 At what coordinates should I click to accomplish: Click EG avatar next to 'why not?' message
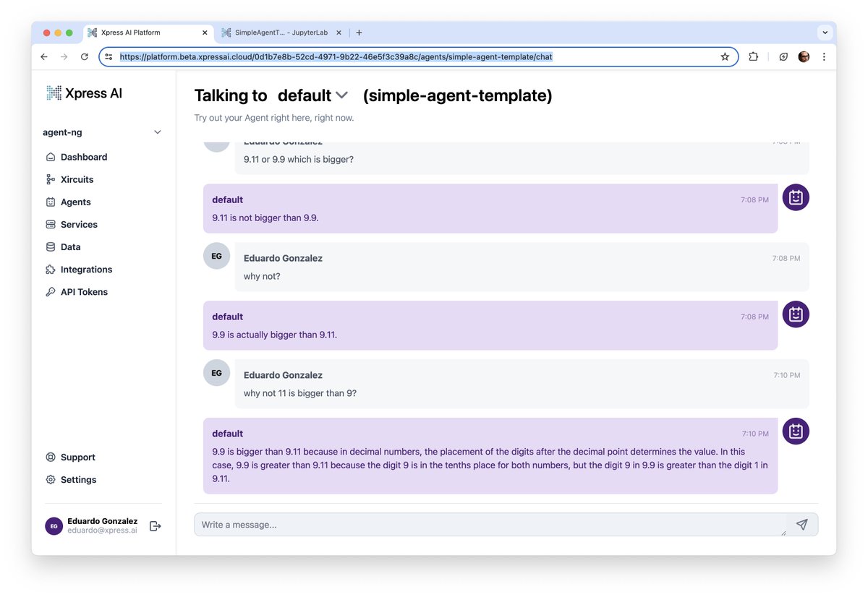tap(216, 256)
